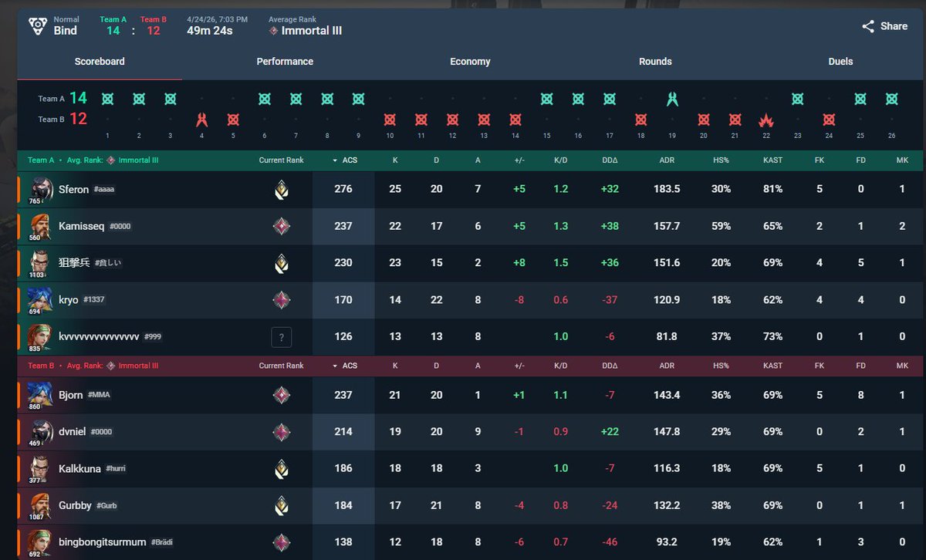Click the DDΔ column header for Team A
926x560 pixels.
610,160
